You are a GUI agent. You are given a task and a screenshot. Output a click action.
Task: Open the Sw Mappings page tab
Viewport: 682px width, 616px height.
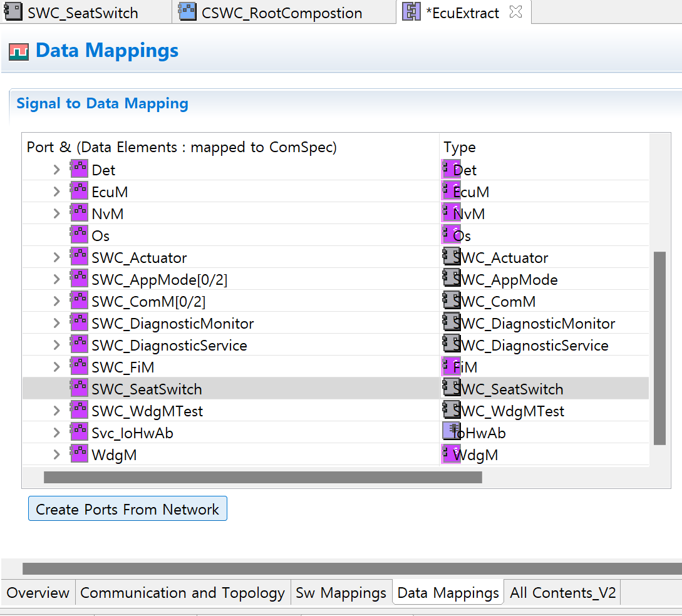pos(341,593)
